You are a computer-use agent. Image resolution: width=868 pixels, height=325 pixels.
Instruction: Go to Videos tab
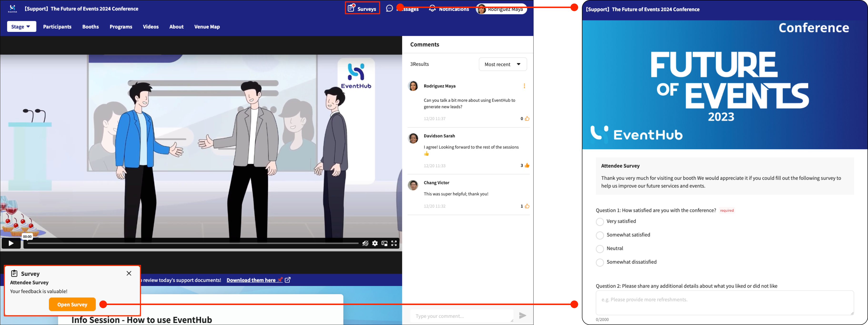[x=151, y=27]
